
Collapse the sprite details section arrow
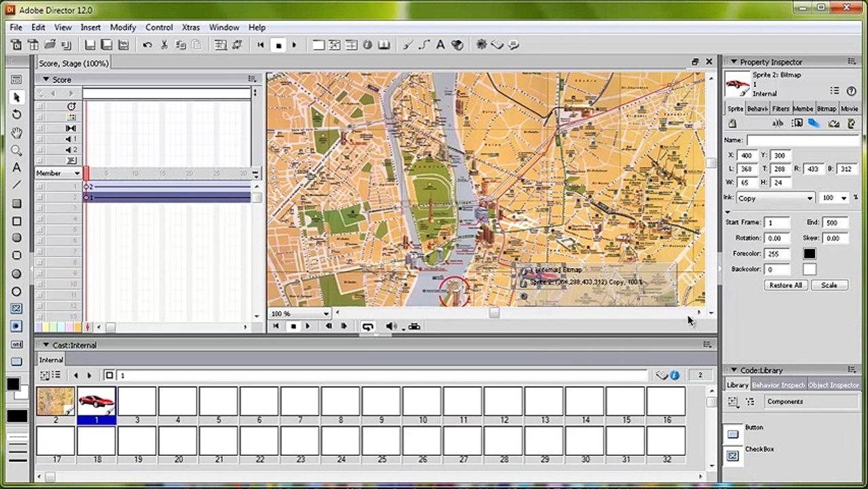pos(728,212)
